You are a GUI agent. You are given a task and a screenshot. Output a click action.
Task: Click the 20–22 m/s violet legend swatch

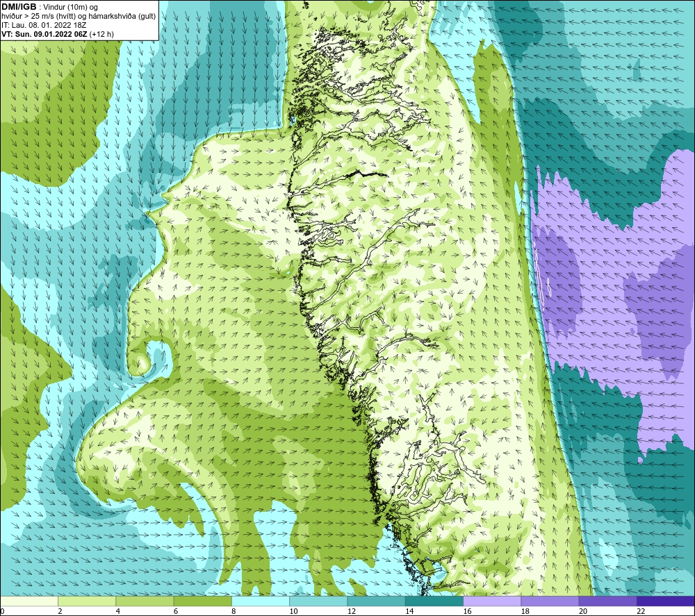tap(607, 601)
